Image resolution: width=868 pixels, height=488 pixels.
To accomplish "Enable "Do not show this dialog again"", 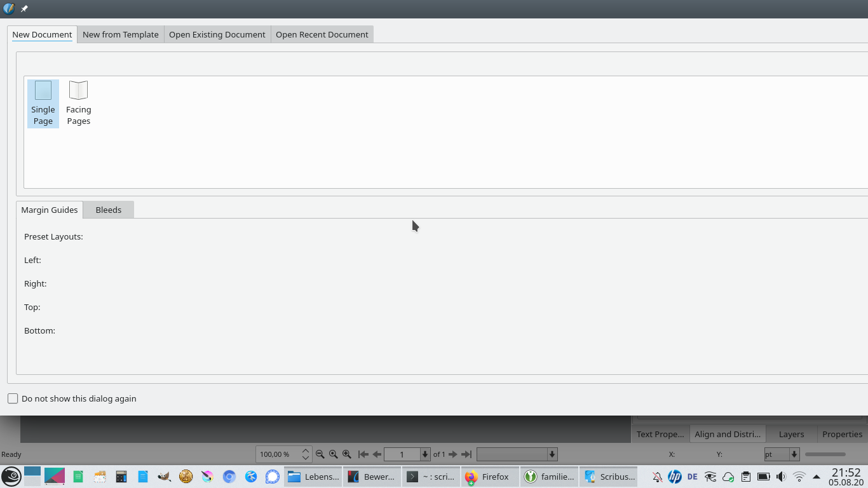I will pos(13,398).
